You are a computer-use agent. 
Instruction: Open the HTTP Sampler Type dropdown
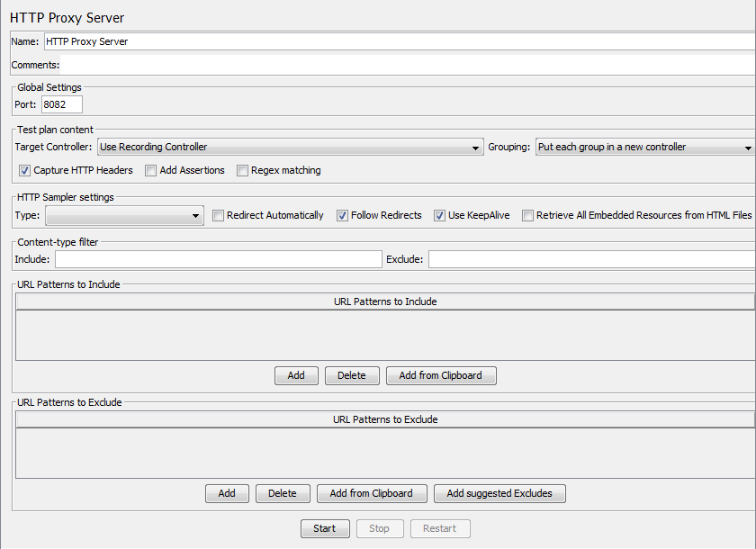(x=124, y=216)
